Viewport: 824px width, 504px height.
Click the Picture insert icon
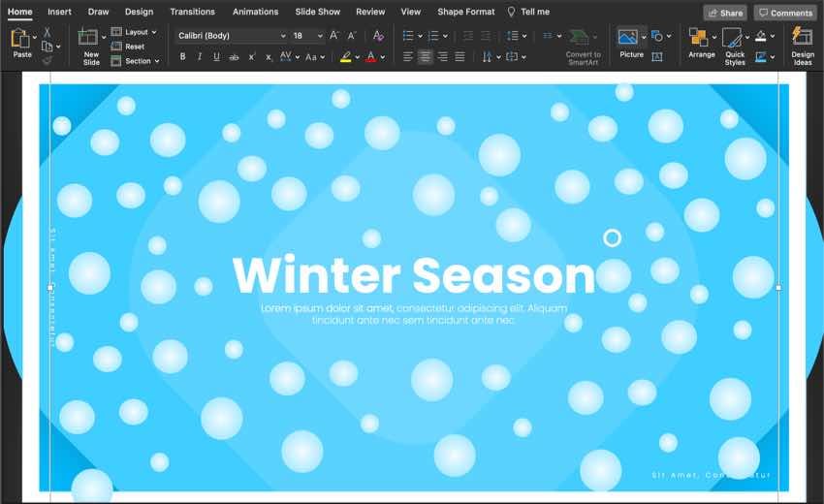coord(629,39)
